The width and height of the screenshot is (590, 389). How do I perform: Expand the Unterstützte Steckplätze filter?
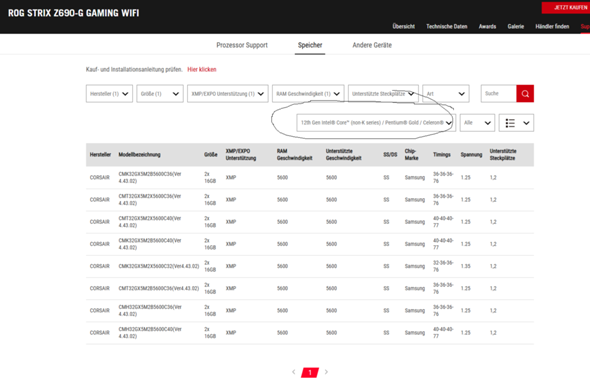point(383,94)
